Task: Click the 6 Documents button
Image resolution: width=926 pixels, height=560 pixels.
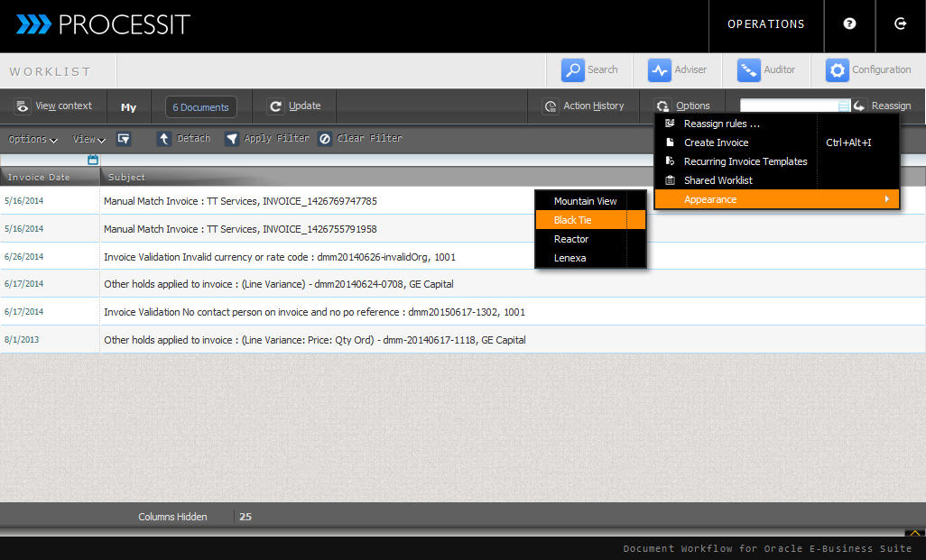Action: click(x=200, y=107)
